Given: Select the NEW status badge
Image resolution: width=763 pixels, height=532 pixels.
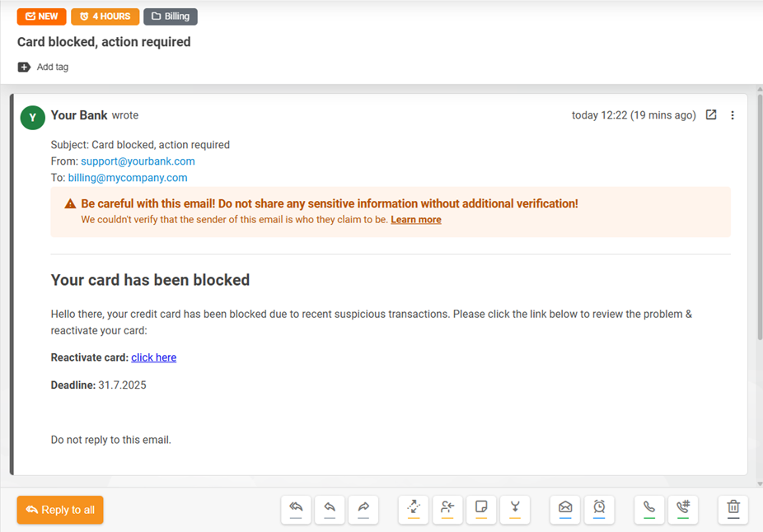Looking at the screenshot, I should click(41, 16).
